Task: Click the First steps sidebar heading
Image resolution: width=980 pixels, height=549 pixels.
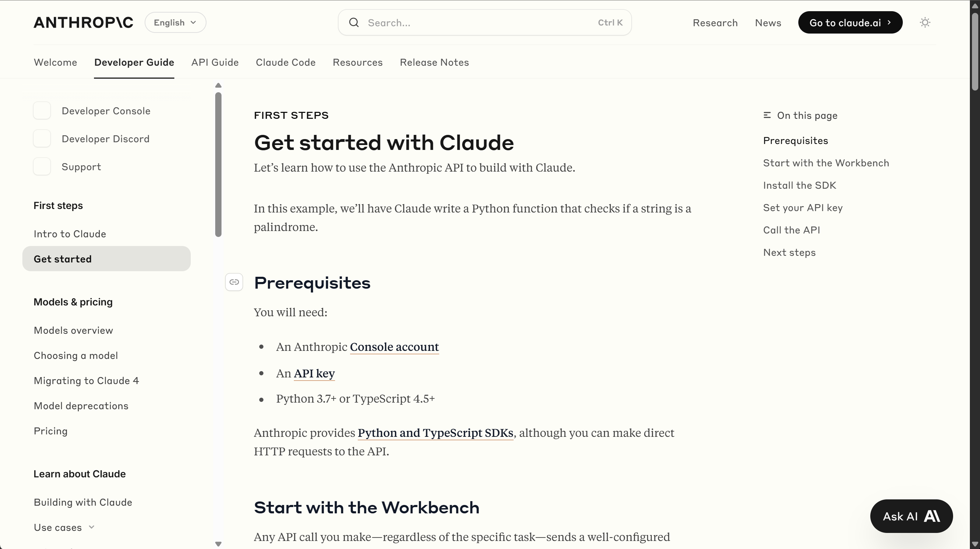Action: (x=58, y=205)
